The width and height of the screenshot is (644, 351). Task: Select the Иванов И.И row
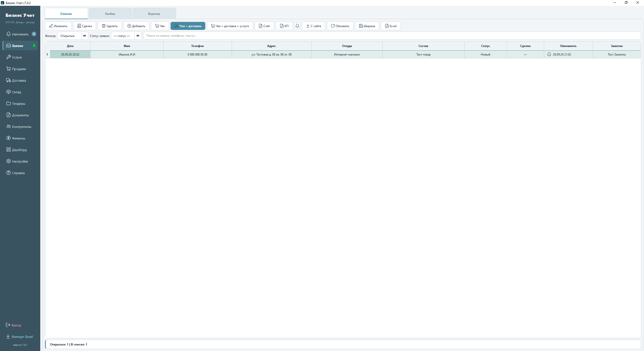[x=343, y=54]
